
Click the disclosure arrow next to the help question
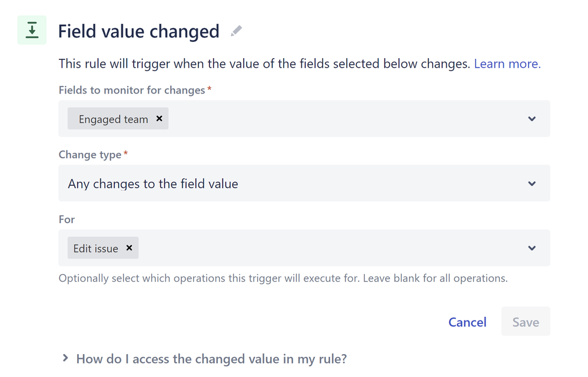[x=65, y=358]
